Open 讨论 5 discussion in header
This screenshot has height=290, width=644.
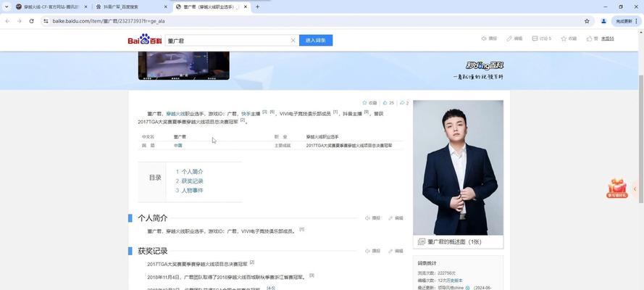coord(542,38)
